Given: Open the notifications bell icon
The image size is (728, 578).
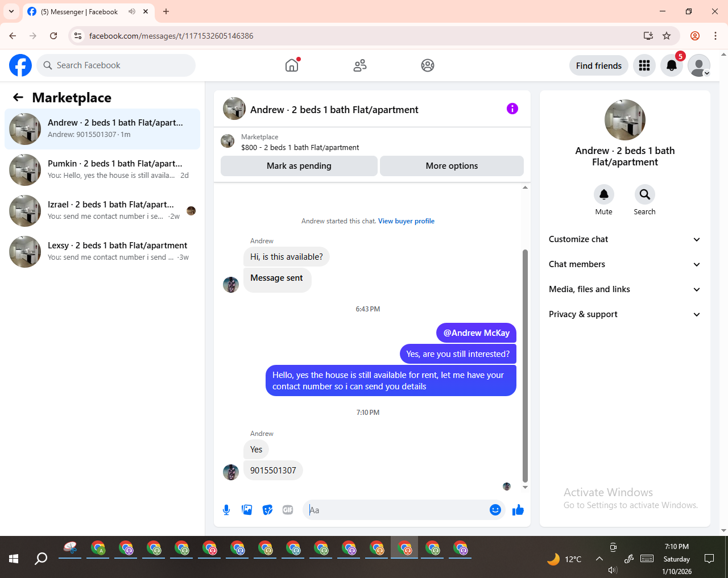Looking at the screenshot, I should pos(672,65).
